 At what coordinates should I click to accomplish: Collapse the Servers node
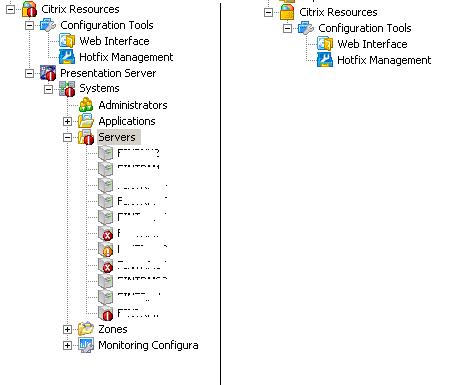(67, 137)
